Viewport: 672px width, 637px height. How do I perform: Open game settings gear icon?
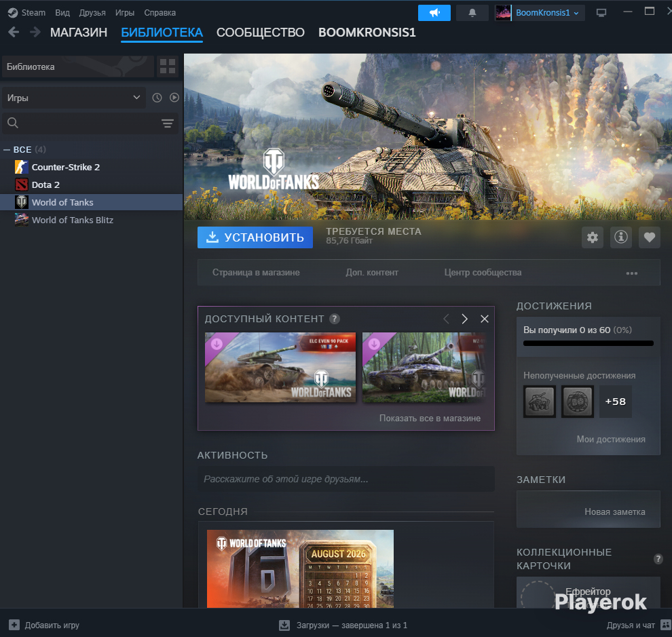coord(593,237)
